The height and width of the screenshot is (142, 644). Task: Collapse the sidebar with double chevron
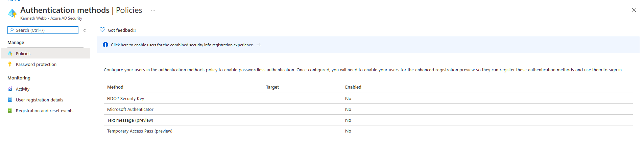[x=85, y=30]
